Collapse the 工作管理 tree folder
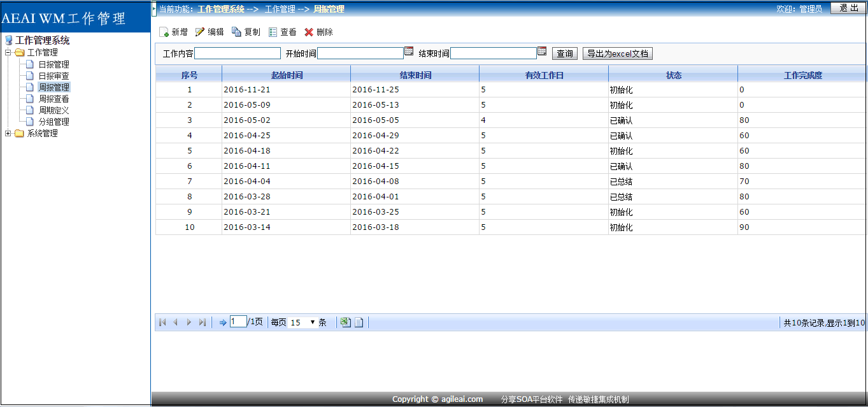The image size is (868, 407). click(8, 52)
